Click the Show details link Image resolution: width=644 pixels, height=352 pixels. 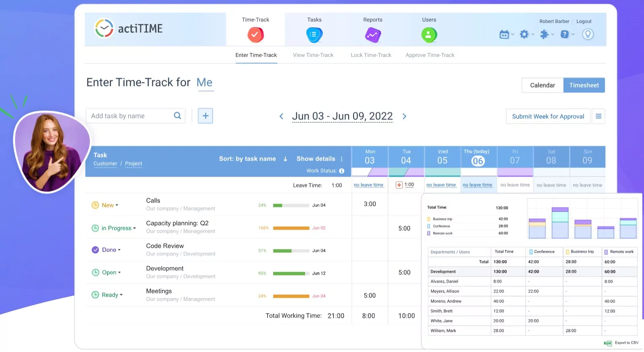[316, 159]
